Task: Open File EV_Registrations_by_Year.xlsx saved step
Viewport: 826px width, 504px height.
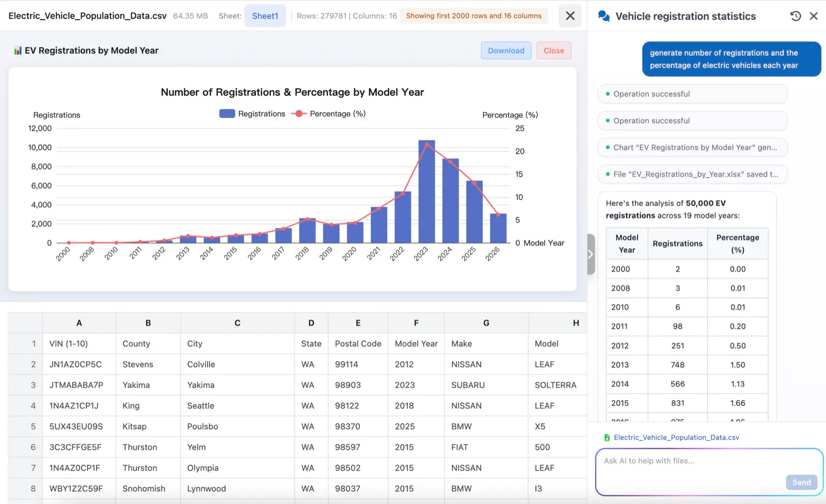Action: (692, 174)
